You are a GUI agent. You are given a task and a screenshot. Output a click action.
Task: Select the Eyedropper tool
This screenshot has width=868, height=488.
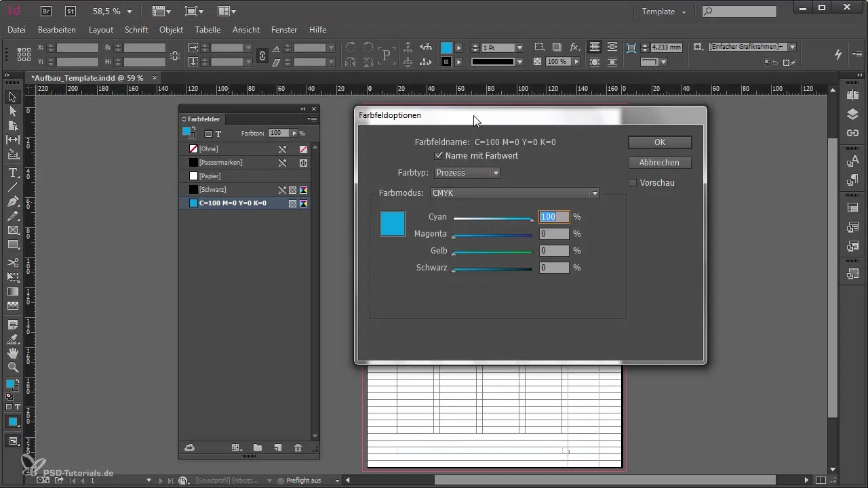13,339
